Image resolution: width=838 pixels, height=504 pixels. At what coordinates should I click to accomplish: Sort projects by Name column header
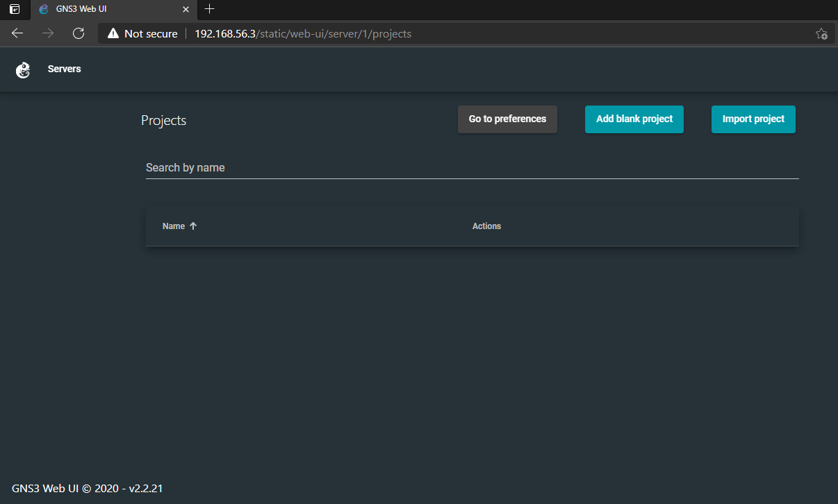pyautogui.click(x=174, y=226)
